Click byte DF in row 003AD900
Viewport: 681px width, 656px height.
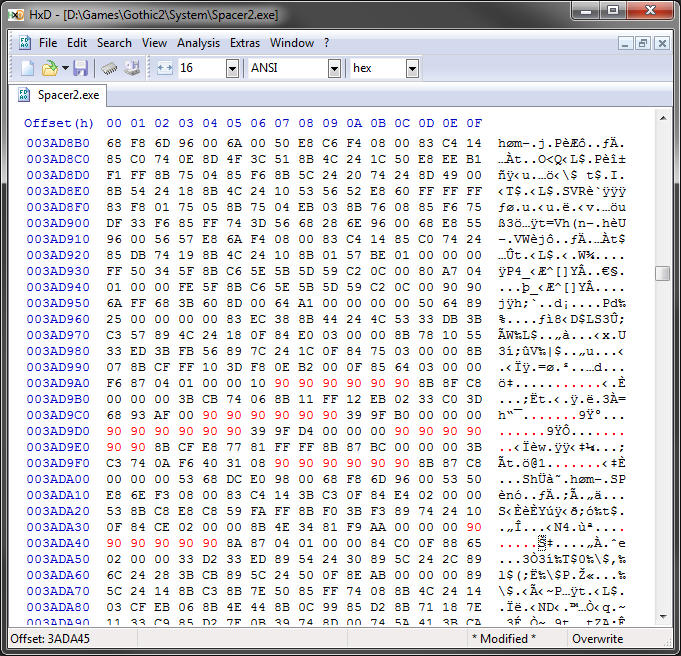tap(114, 223)
